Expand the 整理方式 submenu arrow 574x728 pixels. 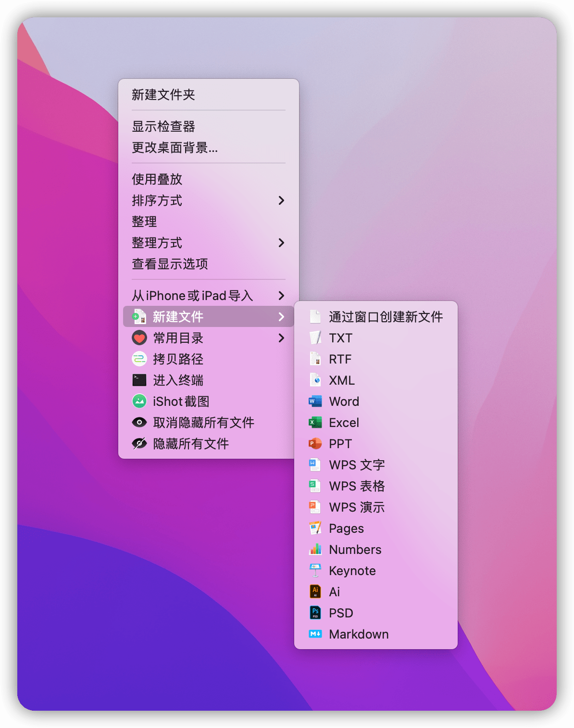[281, 243]
